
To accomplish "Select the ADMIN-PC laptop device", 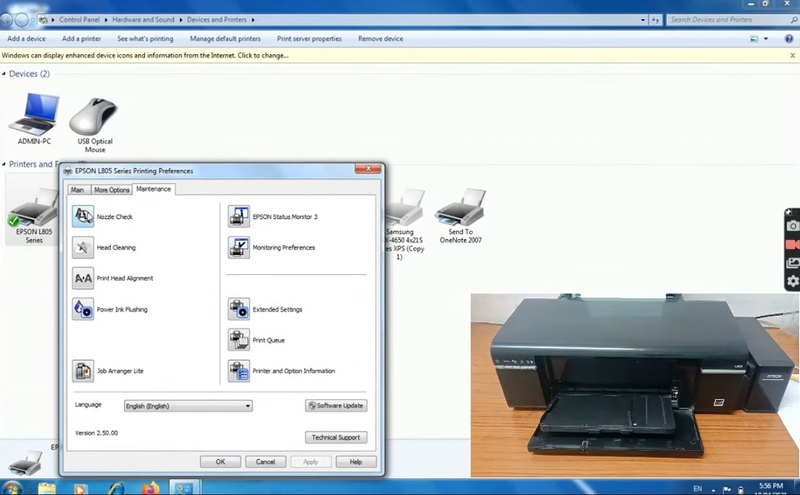I will click(34, 119).
